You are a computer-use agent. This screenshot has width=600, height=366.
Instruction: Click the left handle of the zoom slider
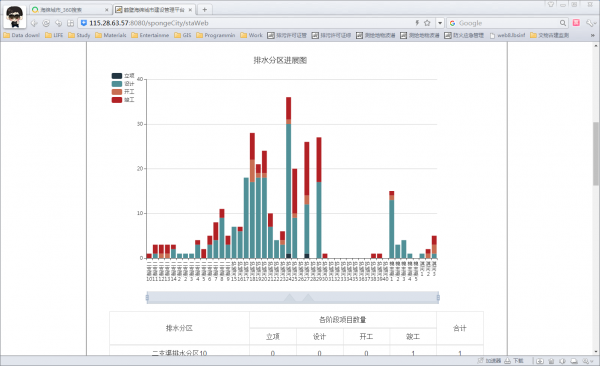147,297
